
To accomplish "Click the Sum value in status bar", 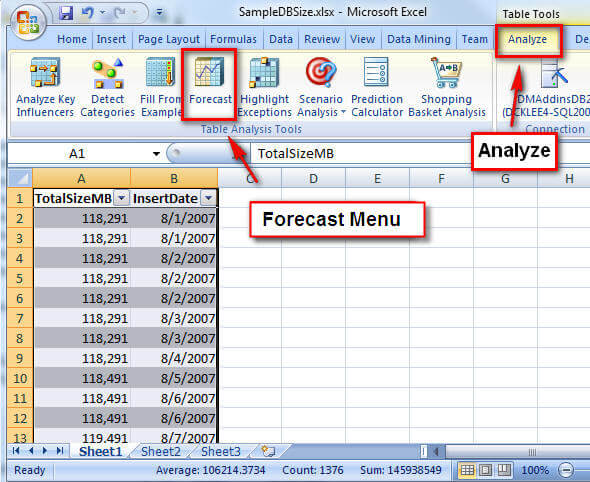I will pyautogui.click(x=400, y=470).
